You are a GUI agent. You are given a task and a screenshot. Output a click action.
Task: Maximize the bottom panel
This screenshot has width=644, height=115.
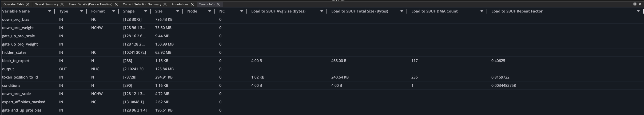click(x=635, y=4)
